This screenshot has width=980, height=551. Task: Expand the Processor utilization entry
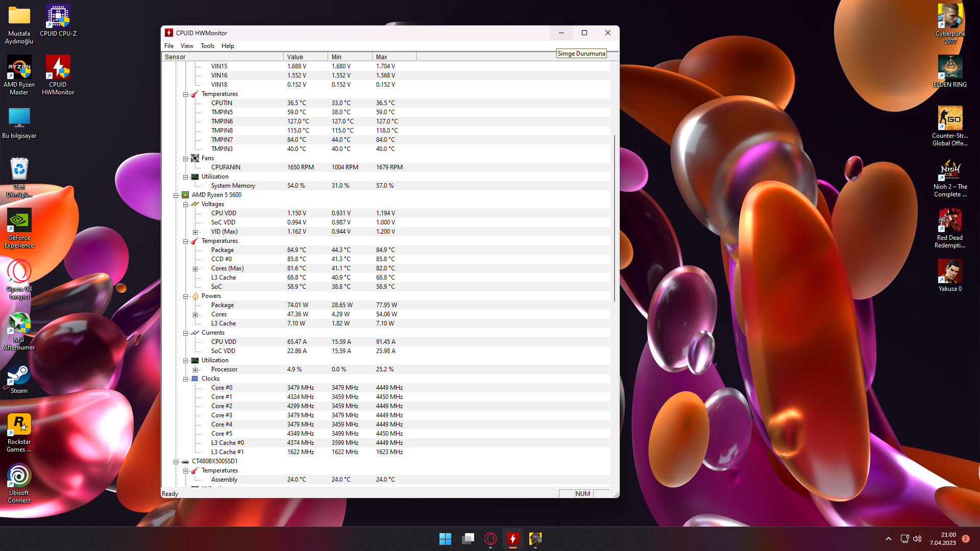coord(195,370)
